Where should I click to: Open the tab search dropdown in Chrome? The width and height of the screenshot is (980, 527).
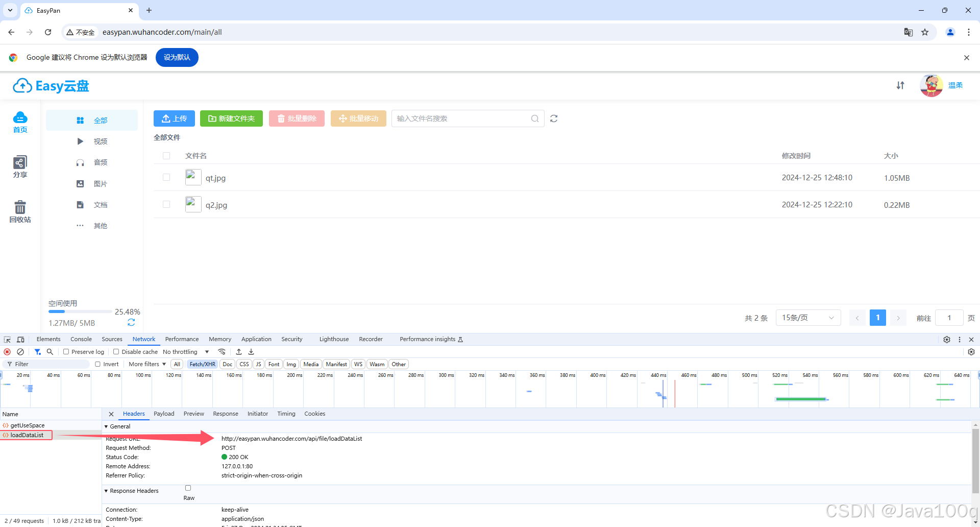pos(10,10)
